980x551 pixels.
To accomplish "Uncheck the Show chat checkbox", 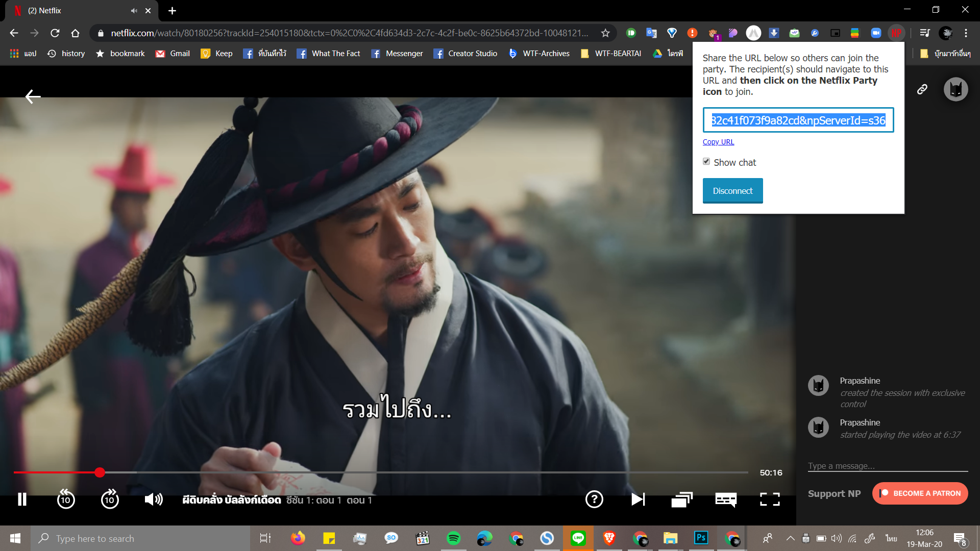I will [706, 161].
